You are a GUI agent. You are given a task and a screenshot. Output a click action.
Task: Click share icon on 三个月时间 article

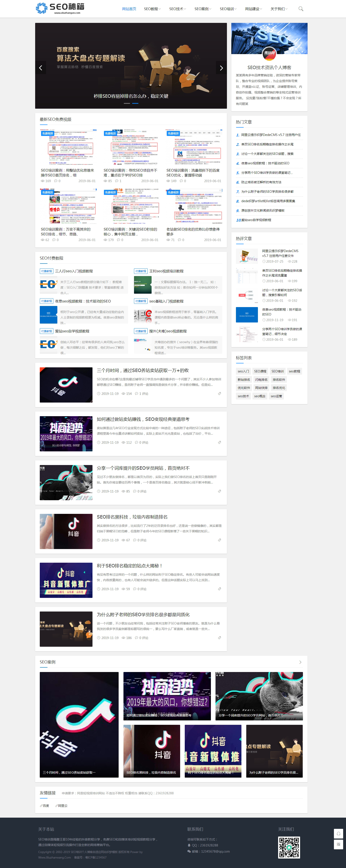219,394
